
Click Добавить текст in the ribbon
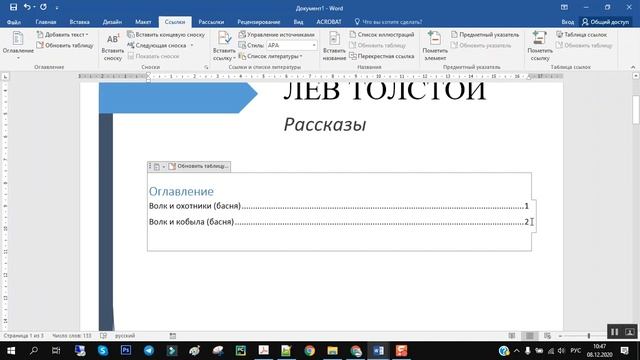(x=62, y=35)
